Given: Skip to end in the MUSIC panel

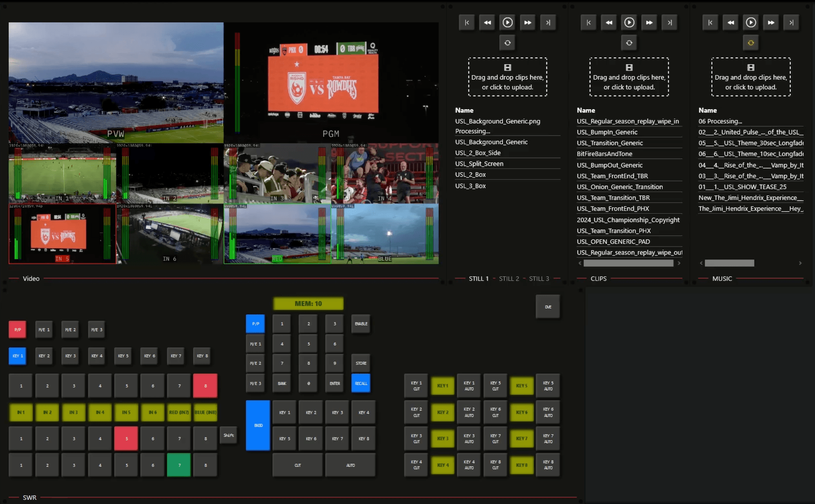Looking at the screenshot, I should tap(791, 22).
